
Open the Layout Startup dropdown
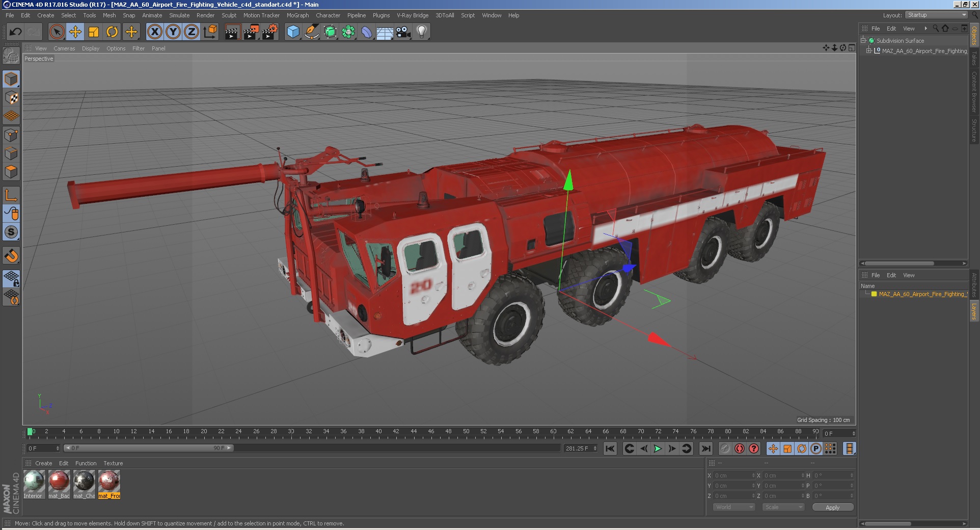(936, 15)
